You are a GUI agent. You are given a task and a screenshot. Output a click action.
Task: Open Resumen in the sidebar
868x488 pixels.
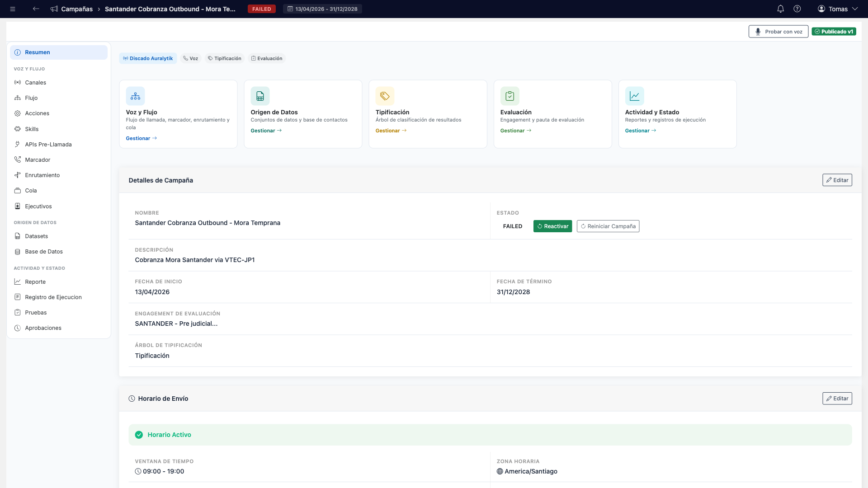[x=59, y=52]
